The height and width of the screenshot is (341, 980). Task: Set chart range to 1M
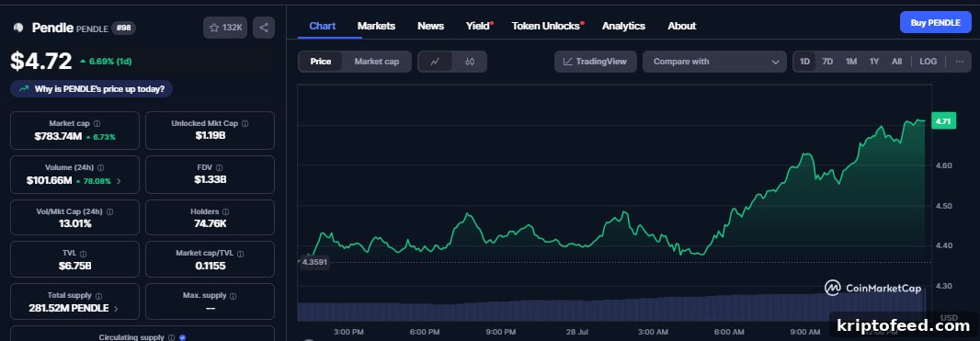[851, 62]
